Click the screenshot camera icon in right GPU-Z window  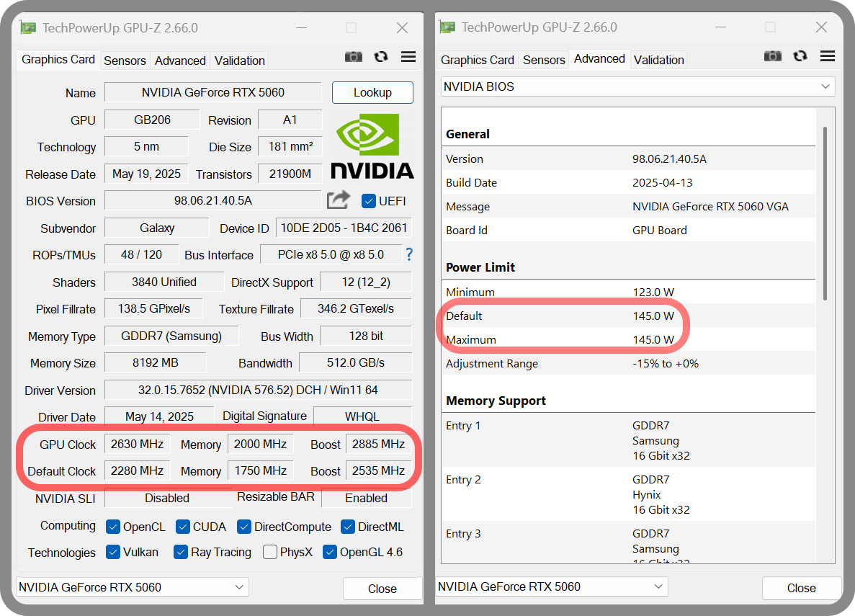pyautogui.click(x=773, y=55)
